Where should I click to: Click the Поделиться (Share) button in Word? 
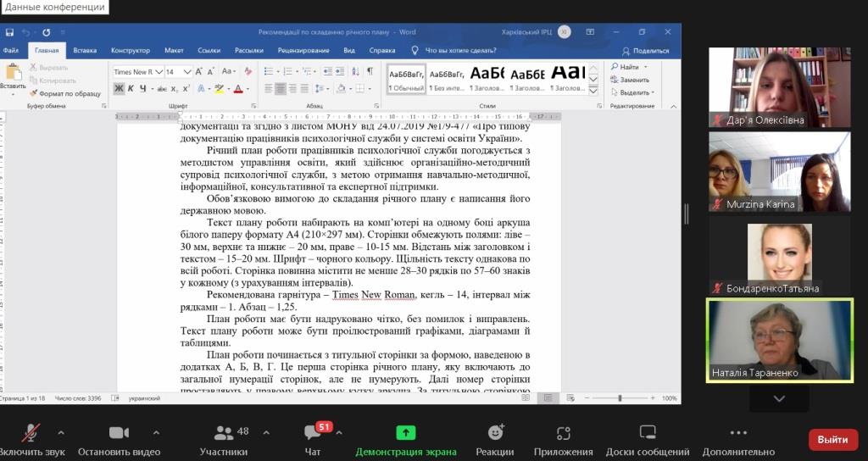coord(645,51)
